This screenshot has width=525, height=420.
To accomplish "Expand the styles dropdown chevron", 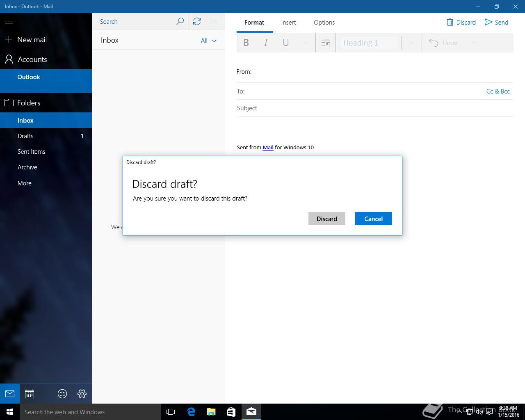I will (x=411, y=43).
